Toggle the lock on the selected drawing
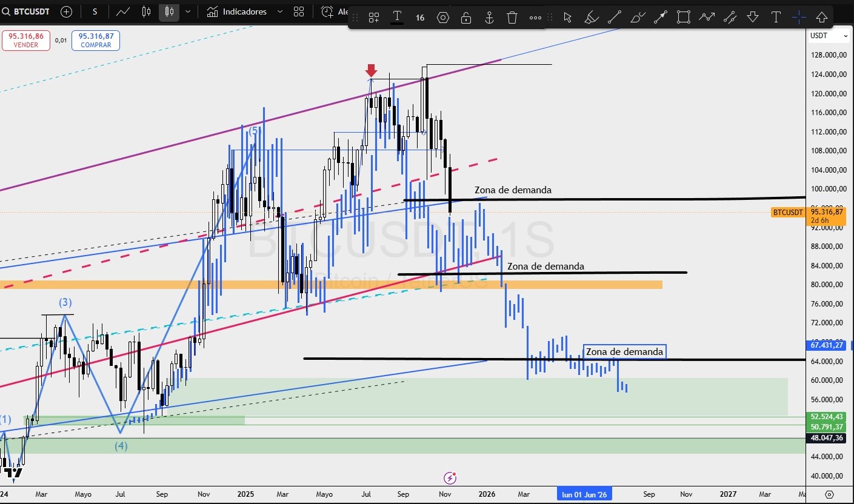 pos(466,18)
